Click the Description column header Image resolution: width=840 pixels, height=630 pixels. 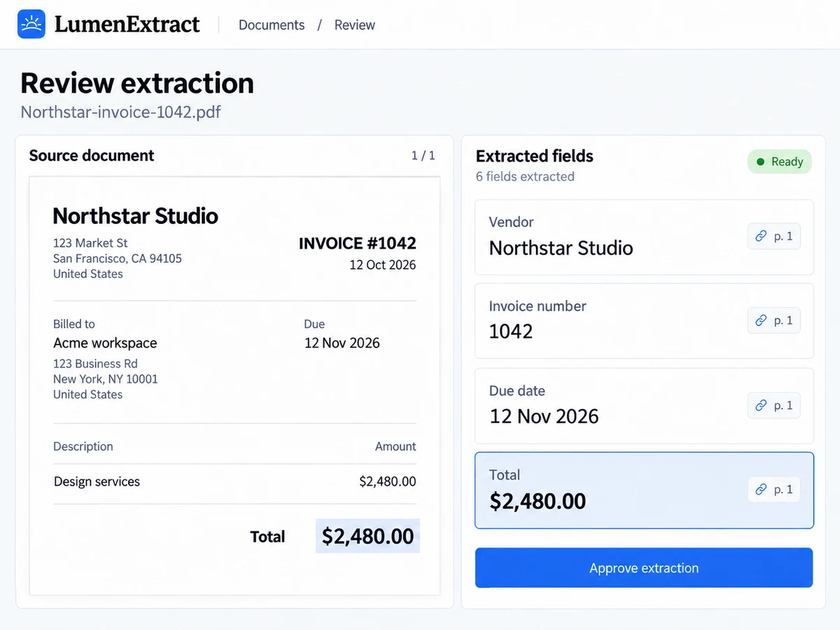(83, 447)
